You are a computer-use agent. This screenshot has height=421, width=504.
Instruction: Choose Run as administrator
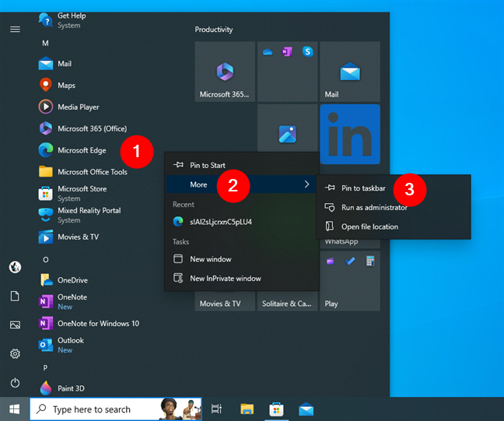tap(374, 208)
